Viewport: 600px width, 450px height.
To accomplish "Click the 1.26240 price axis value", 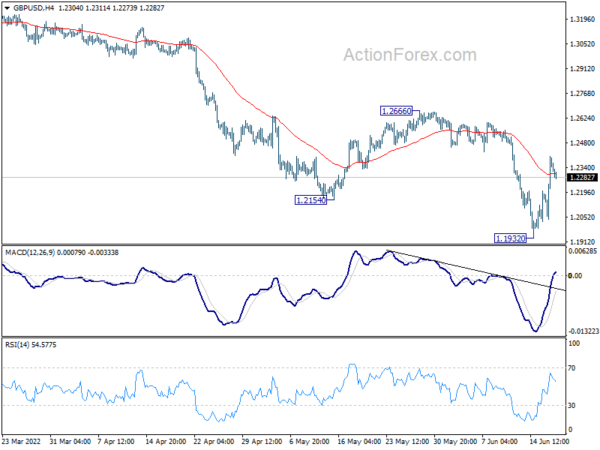I will pos(582,118).
